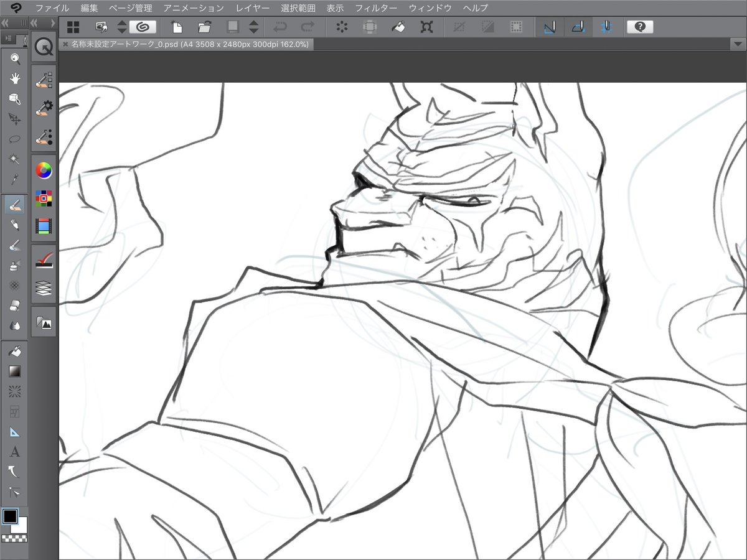
Task: Select the Hand move tool
Action: coord(15,79)
